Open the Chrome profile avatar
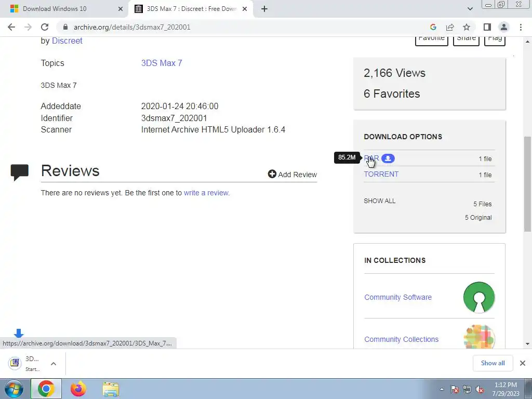Image resolution: width=532 pixels, height=399 pixels. click(x=504, y=27)
